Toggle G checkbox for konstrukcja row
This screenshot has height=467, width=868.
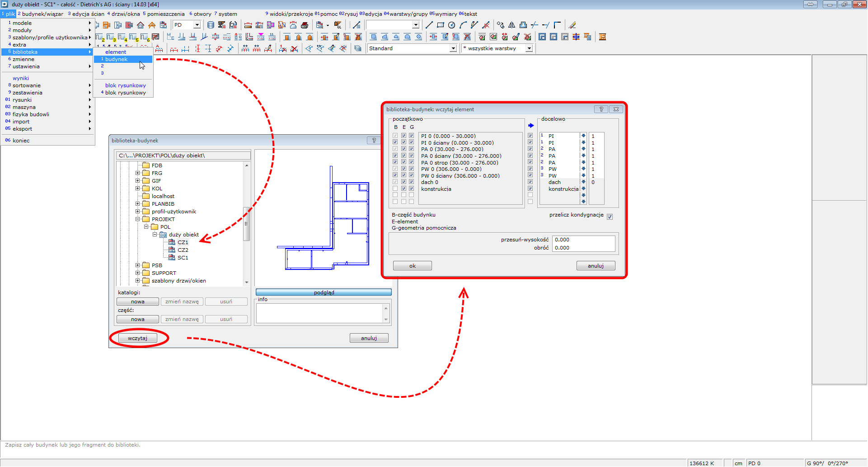pos(411,189)
